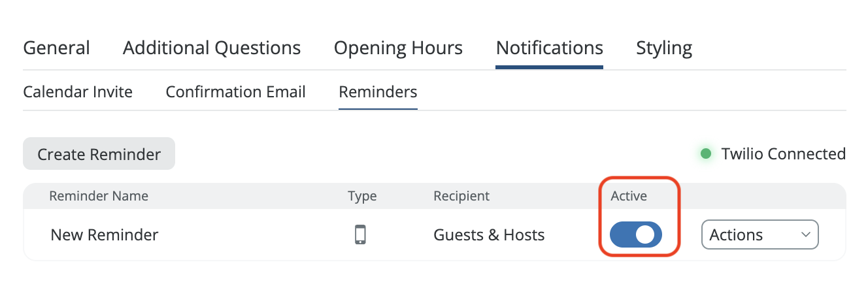Click the green Twilio status dot
Screen dimensions: 868x307
coord(706,154)
